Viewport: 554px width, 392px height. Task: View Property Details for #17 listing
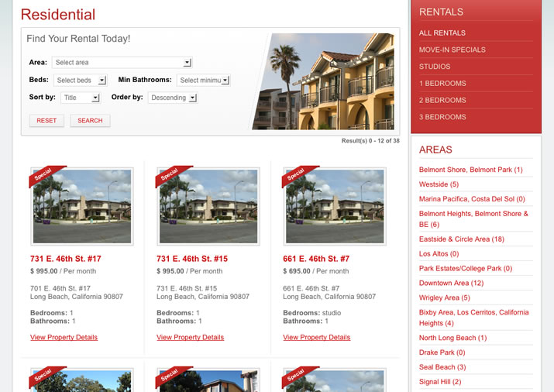64,337
